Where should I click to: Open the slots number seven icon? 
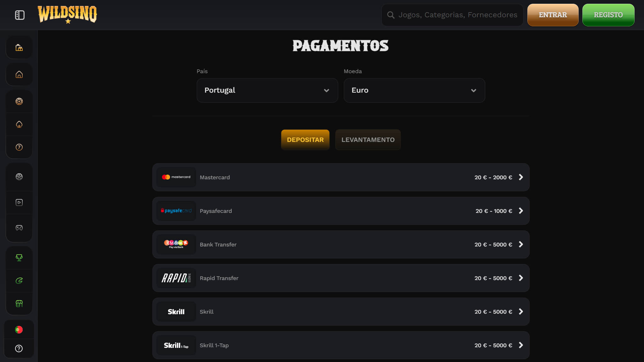click(19, 147)
